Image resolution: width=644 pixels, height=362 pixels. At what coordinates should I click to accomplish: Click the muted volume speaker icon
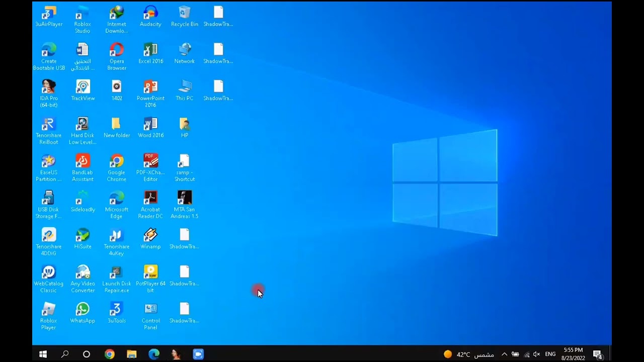(x=537, y=354)
